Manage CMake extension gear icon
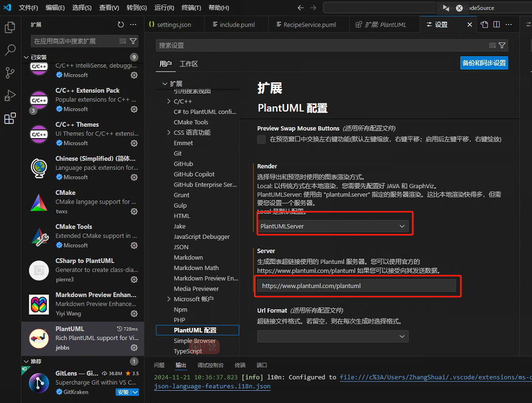Screen dimensions: 532x403 pyautogui.click(x=134, y=211)
